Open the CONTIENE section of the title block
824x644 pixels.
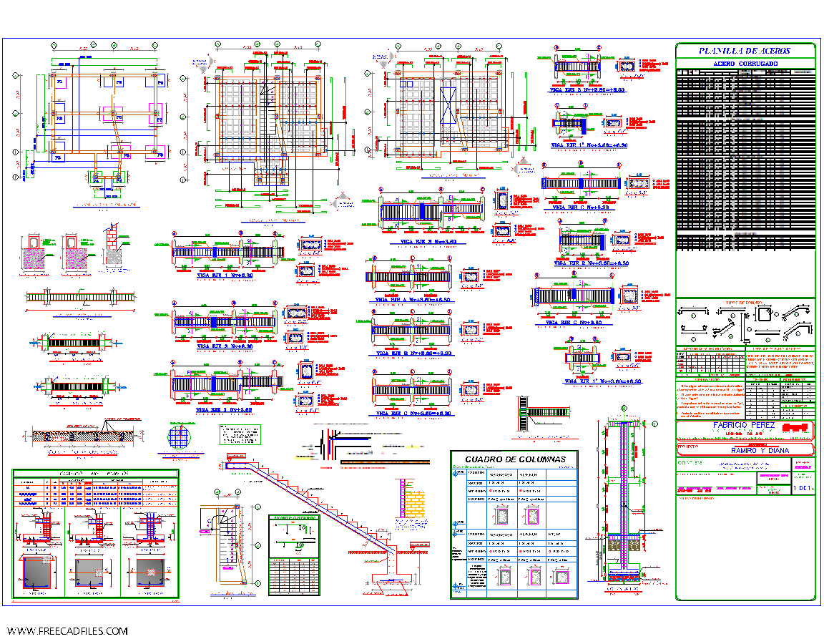[x=690, y=462]
